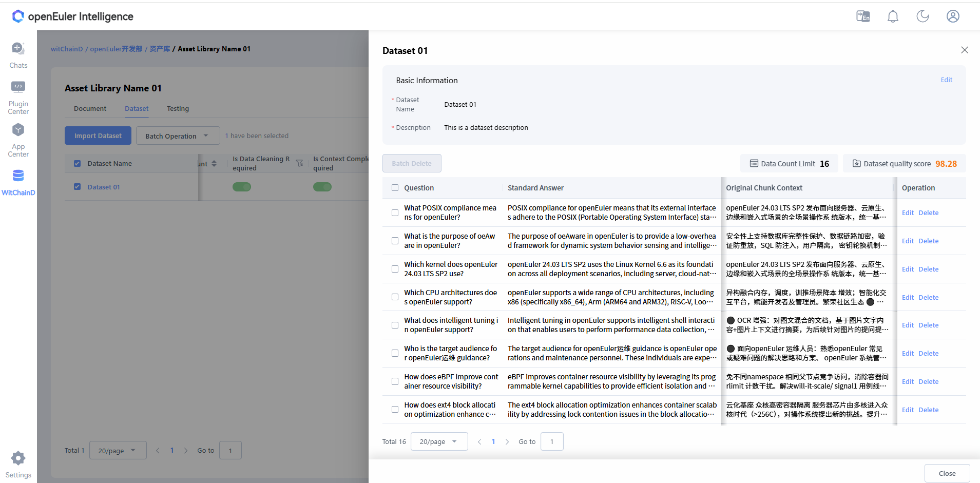Go to next page in background dataset list
The width and height of the screenshot is (980, 483).
click(x=186, y=450)
